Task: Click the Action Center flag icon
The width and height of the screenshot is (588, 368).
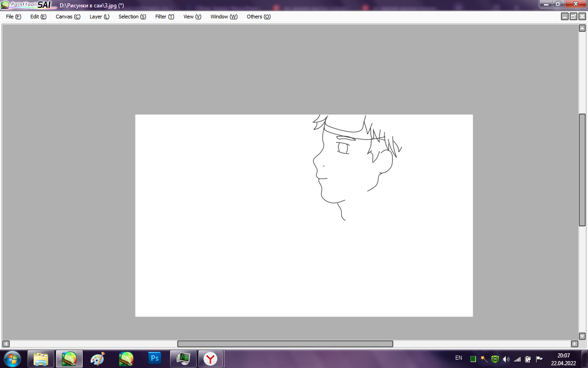Action: pyautogui.click(x=539, y=359)
